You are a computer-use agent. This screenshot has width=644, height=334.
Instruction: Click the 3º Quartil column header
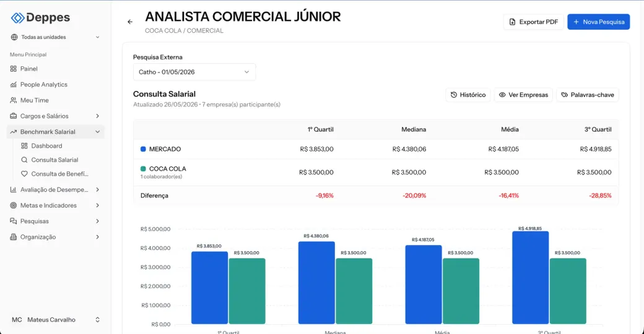coord(598,129)
